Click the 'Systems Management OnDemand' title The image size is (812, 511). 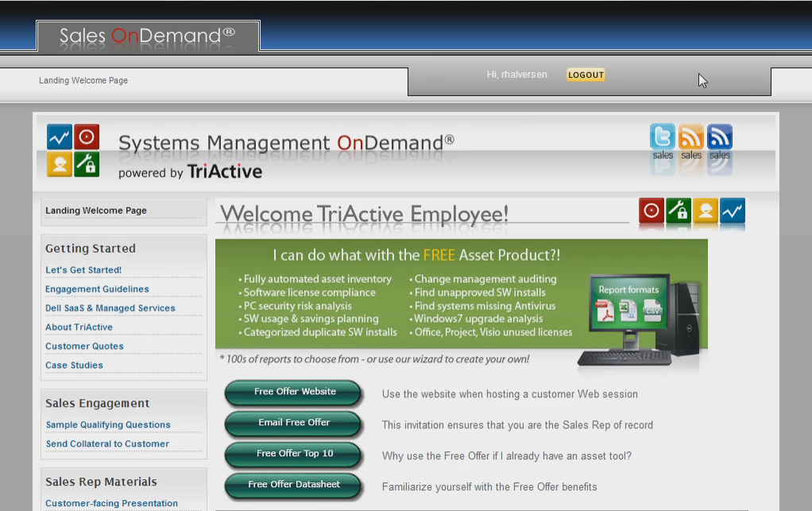(x=286, y=143)
